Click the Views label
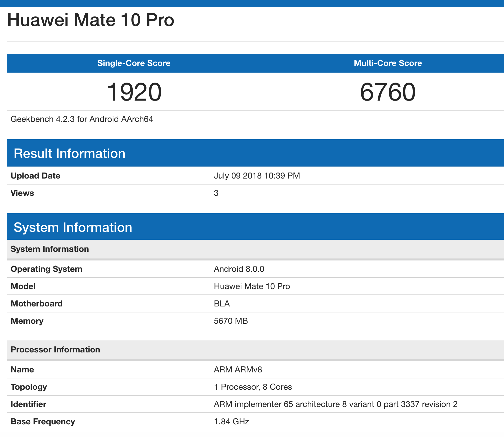 [x=22, y=193]
